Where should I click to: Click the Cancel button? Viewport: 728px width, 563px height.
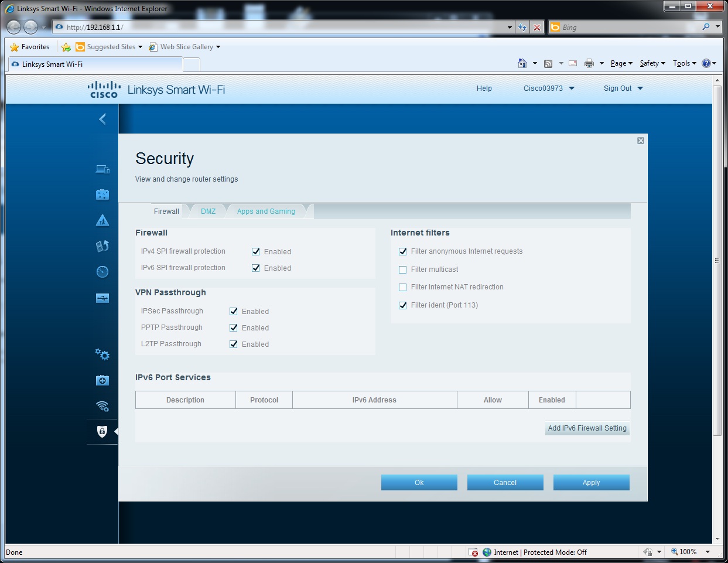coord(505,483)
